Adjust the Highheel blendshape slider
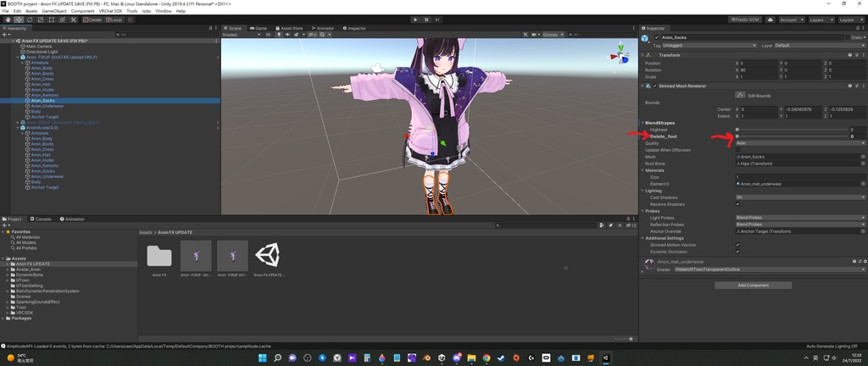 coord(791,130)
